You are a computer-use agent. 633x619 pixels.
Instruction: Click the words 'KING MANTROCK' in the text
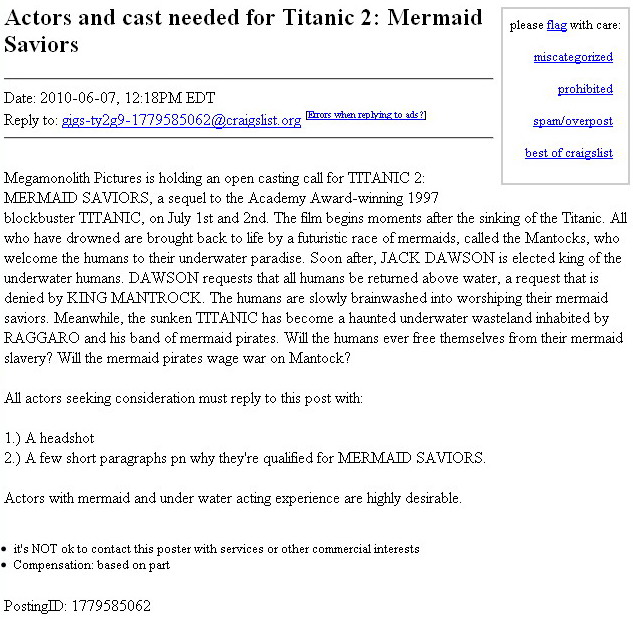[133, 298]
